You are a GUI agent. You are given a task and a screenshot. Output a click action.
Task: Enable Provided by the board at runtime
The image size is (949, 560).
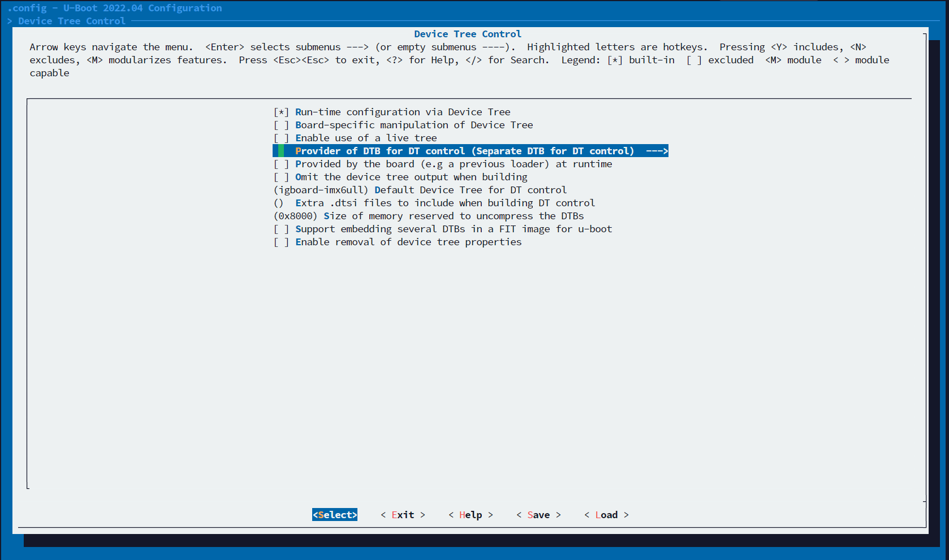coord(281,164)
